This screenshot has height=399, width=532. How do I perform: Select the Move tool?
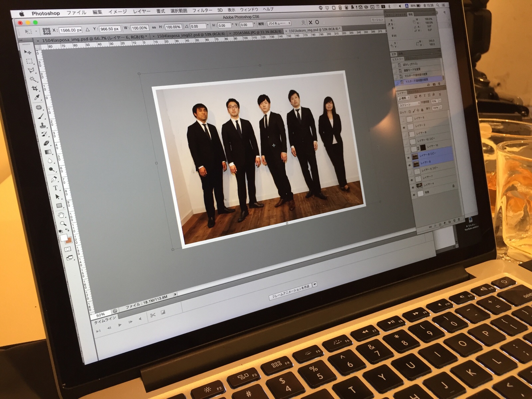(x=28, y=52)
